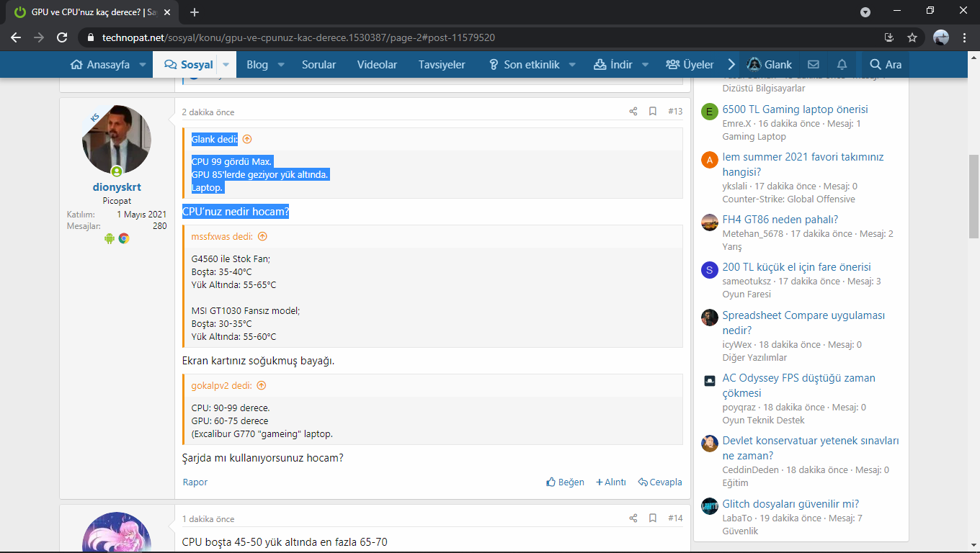Reply to post #13 with Cevapla
Viewport: 980px width, 553px height.
pos(660,482)
